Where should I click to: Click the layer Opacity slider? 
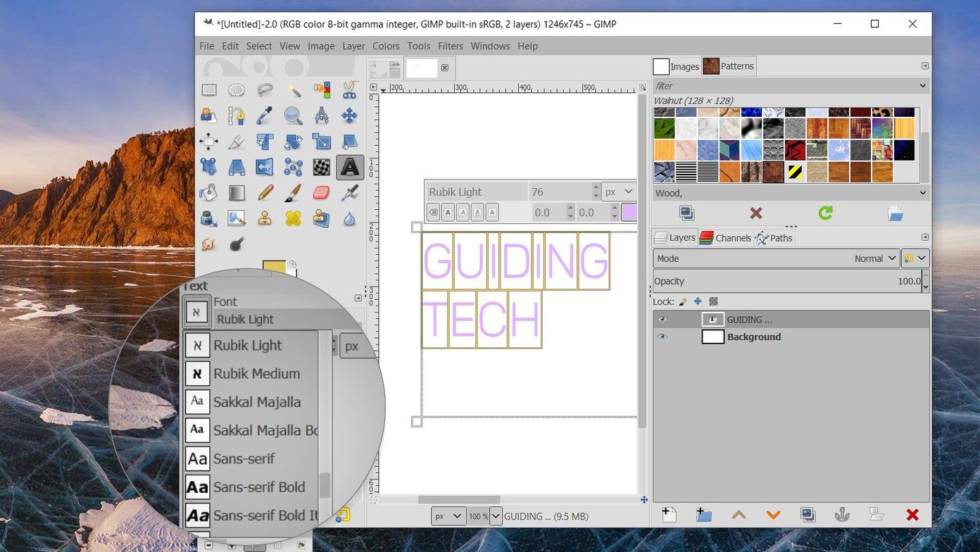[x=787, y=281]
